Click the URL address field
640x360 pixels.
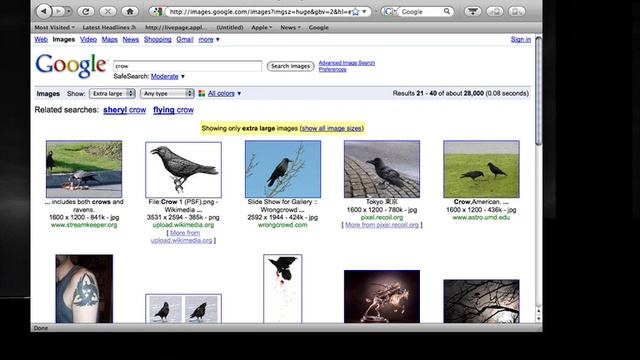click(260, 12)
